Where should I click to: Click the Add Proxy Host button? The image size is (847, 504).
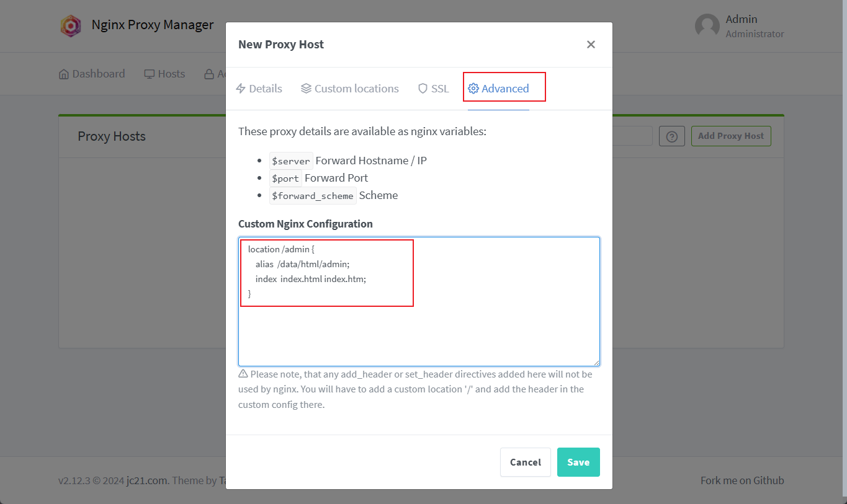click(x=730, y=136)
